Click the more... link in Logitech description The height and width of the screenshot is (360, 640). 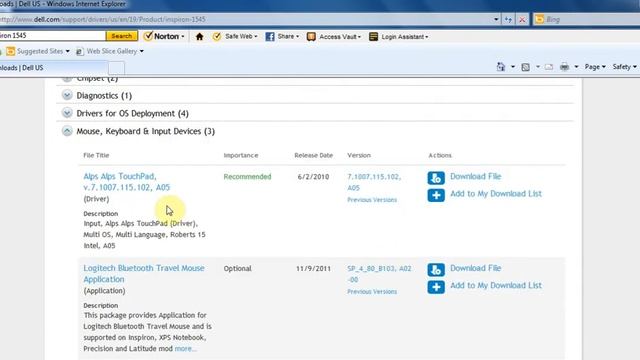pos(185,349)
